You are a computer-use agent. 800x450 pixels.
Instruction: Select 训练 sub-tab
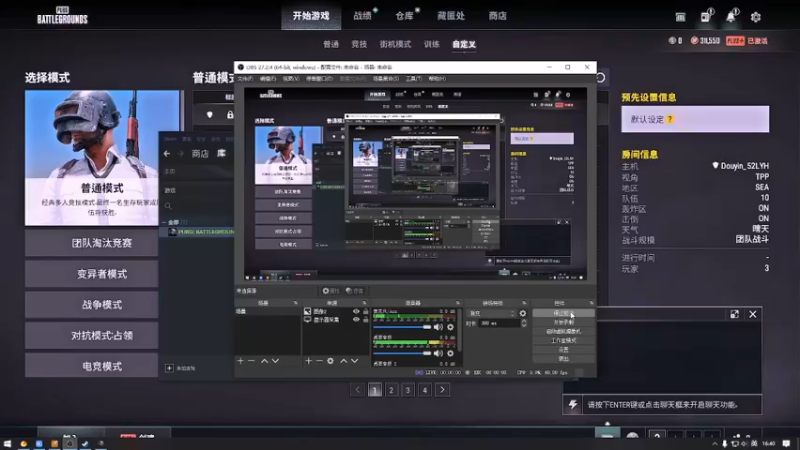(x=432, y=44)
